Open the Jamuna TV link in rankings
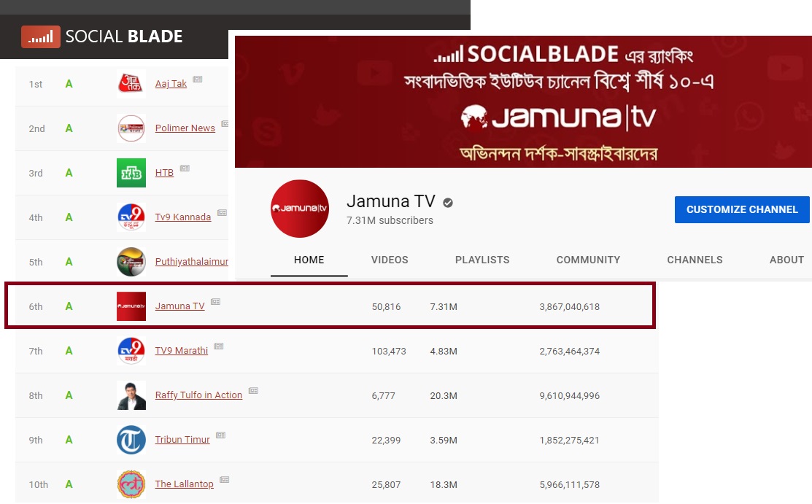Viewport: 812px width, 504px height. pyautogui.click(x=179, y=306)
